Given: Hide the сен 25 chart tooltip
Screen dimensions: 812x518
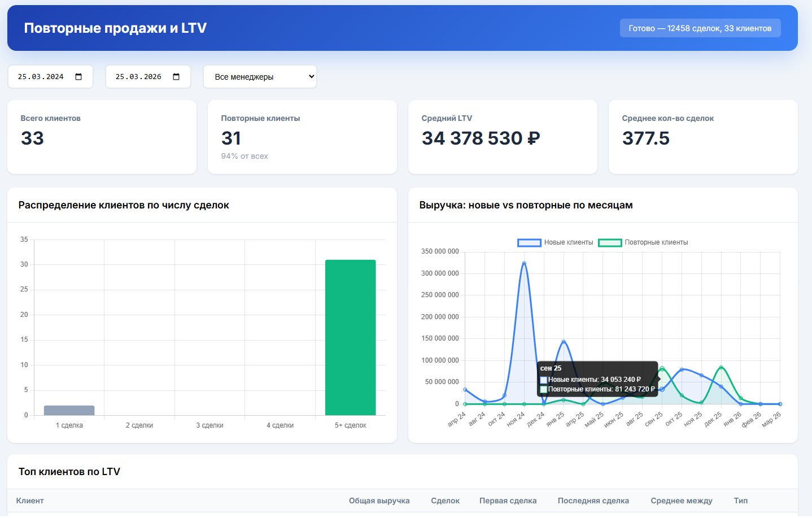Looking at the screenshot, I should [598, 380].
